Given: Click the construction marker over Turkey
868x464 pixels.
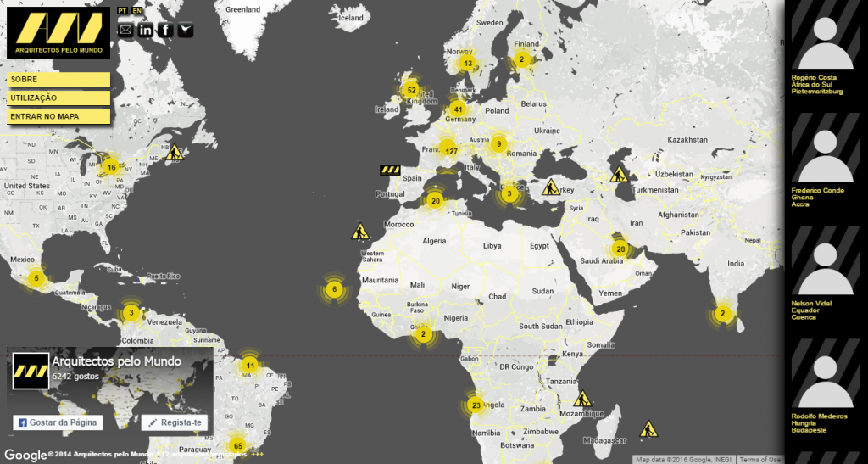Looking at the screenshot, I should coord(550,187).
